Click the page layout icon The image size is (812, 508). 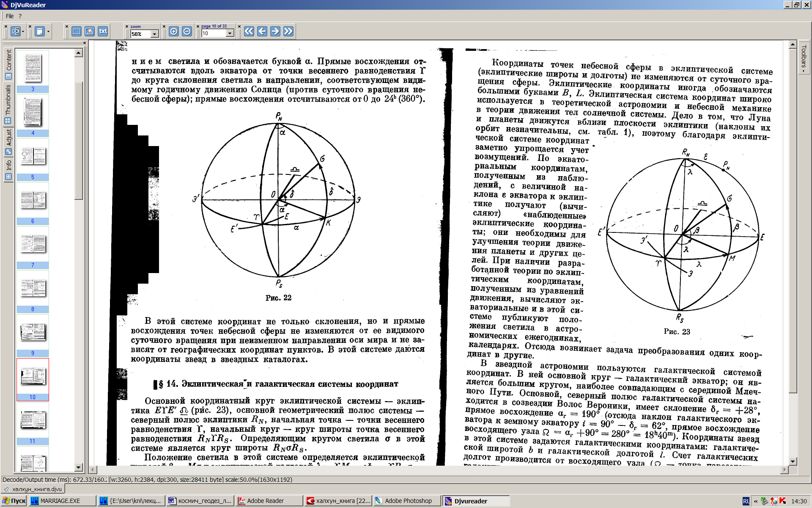tap(40, 31)
